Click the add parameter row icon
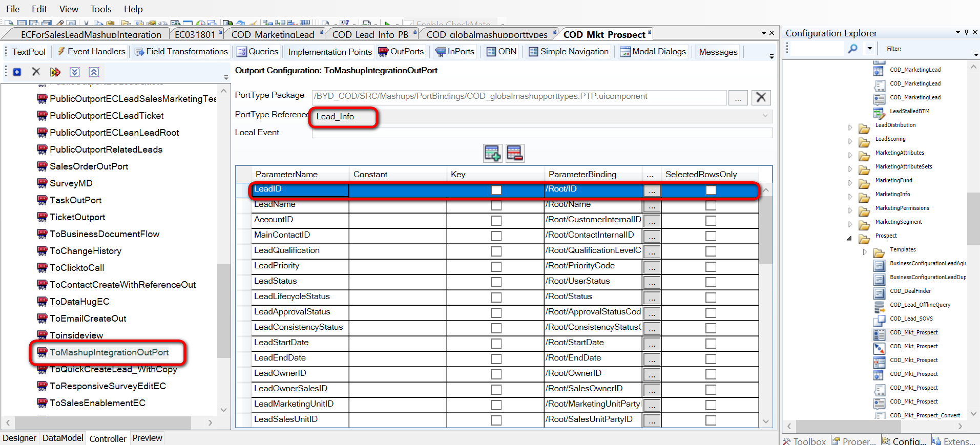The width and height of the screenshot is (980, 445). tap(492, 153)
